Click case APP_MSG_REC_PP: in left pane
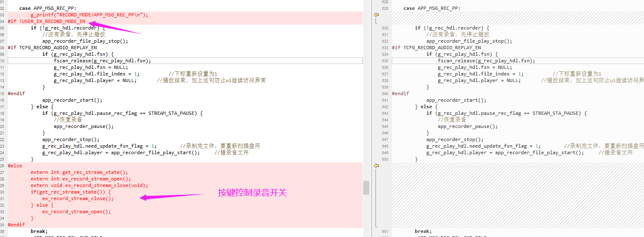The width and height of the screenshot is (644, 237). [48, 8]
